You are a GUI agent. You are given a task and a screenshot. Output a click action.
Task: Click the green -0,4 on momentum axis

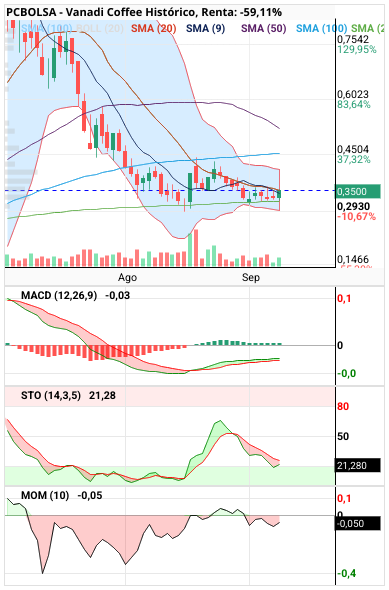[346, 573]
